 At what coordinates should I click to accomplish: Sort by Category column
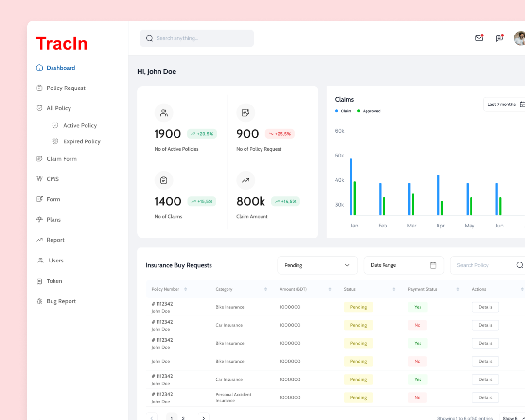(x=265, y=289)
